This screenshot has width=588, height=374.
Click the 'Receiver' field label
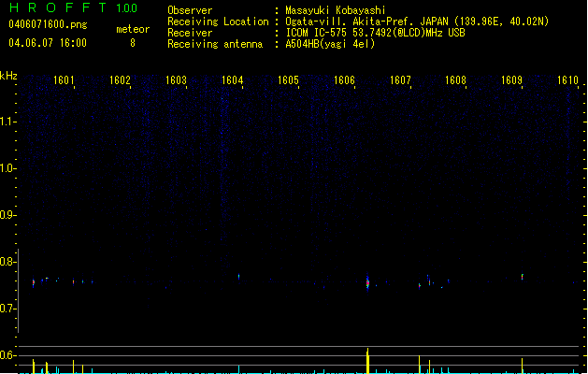pyautogui.click(x=190, y=33)
